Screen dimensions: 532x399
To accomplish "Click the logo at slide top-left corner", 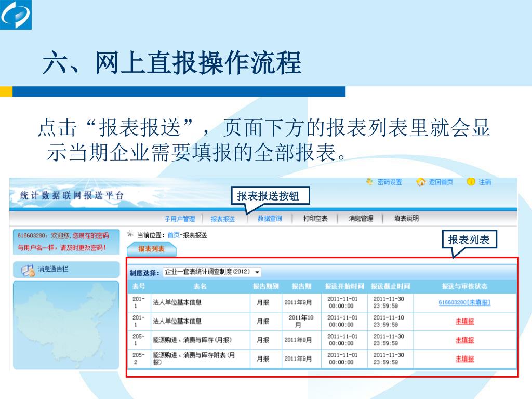I will tap(16, 15).
